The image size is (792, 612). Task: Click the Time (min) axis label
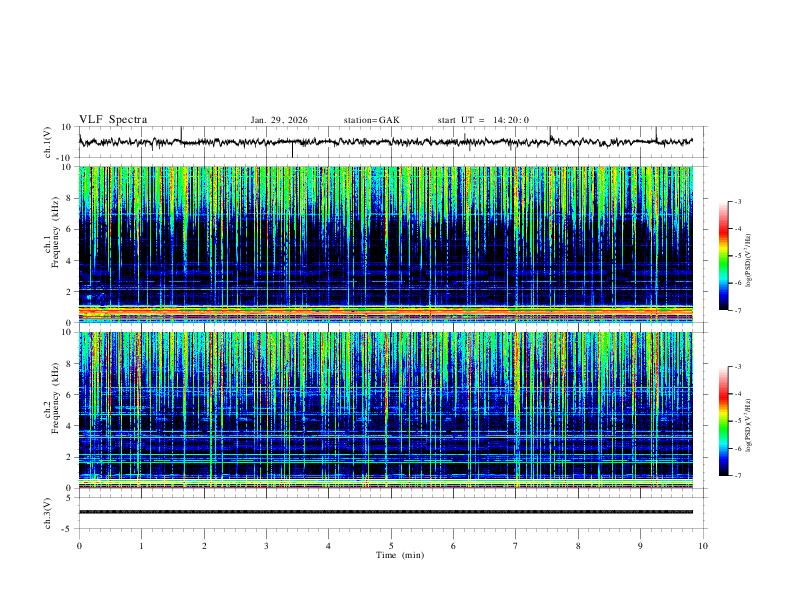400,555
